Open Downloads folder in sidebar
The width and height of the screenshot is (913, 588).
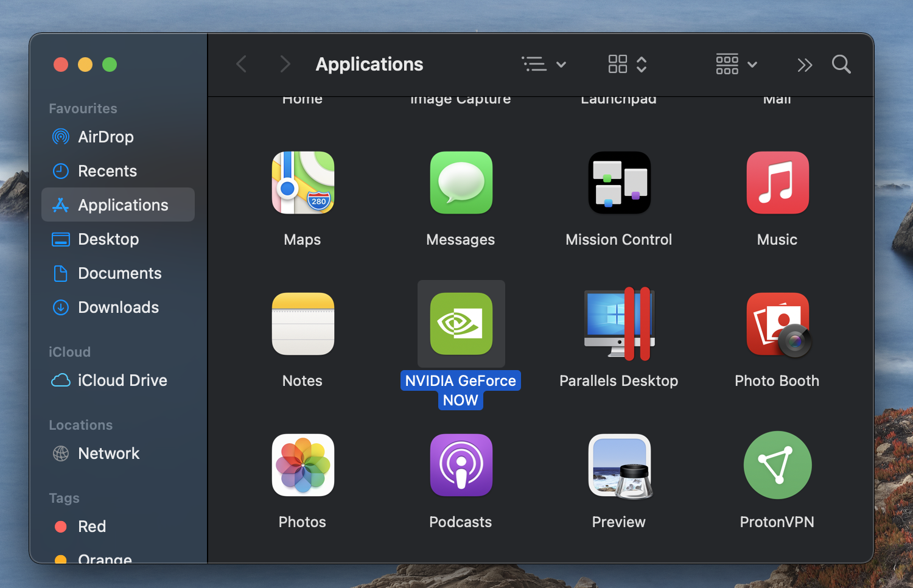point(118,307)
